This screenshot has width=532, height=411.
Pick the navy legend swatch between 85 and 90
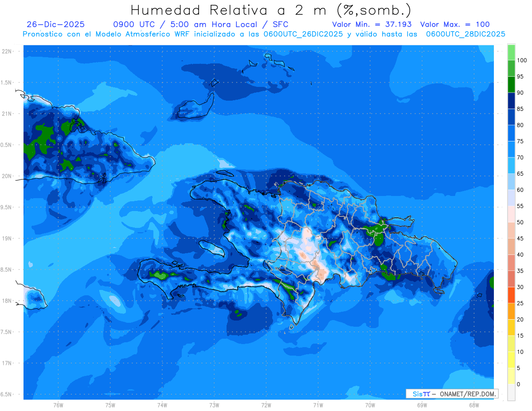pyautogui.click(x=511, y=101)
